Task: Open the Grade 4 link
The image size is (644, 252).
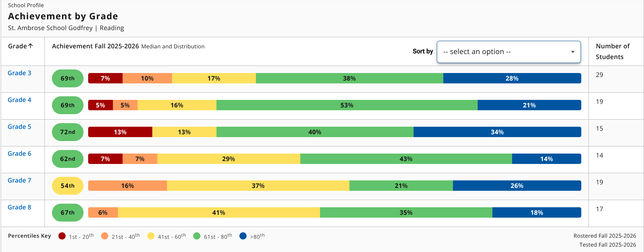Action: pos(19,100)
